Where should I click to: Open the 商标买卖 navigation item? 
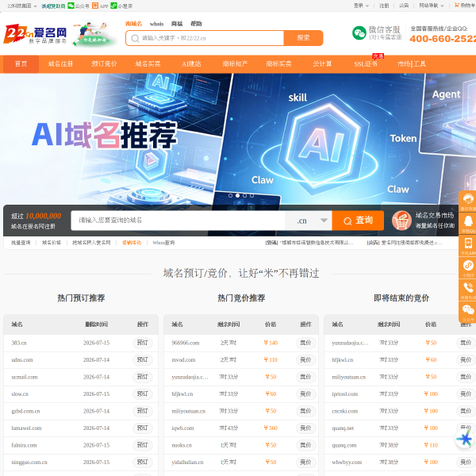278,63
